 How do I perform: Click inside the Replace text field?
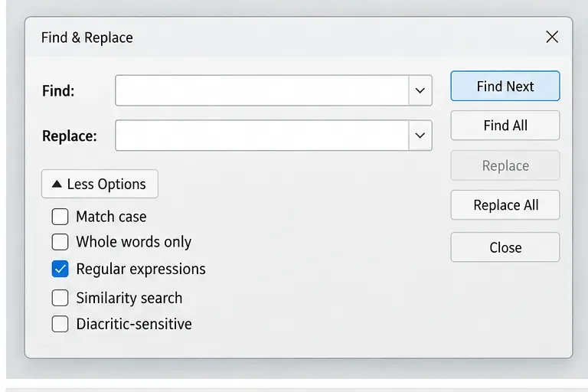click(x=262, y=136)
